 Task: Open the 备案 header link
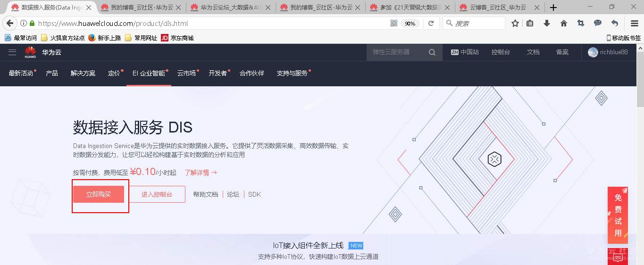point(562,52)
